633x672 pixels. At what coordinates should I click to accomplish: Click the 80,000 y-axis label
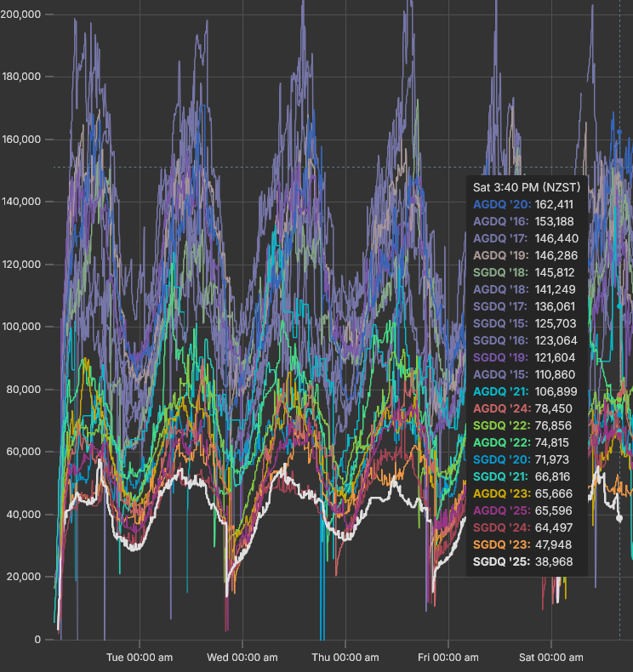point(24,389)
